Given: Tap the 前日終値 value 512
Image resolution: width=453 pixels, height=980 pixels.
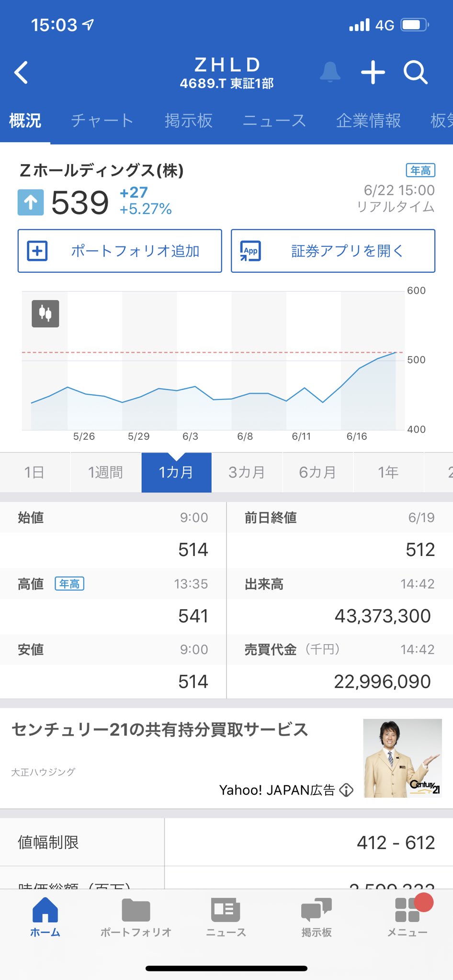Looking at the screenshot, I should pyautogui.click(x=420, y=550).
